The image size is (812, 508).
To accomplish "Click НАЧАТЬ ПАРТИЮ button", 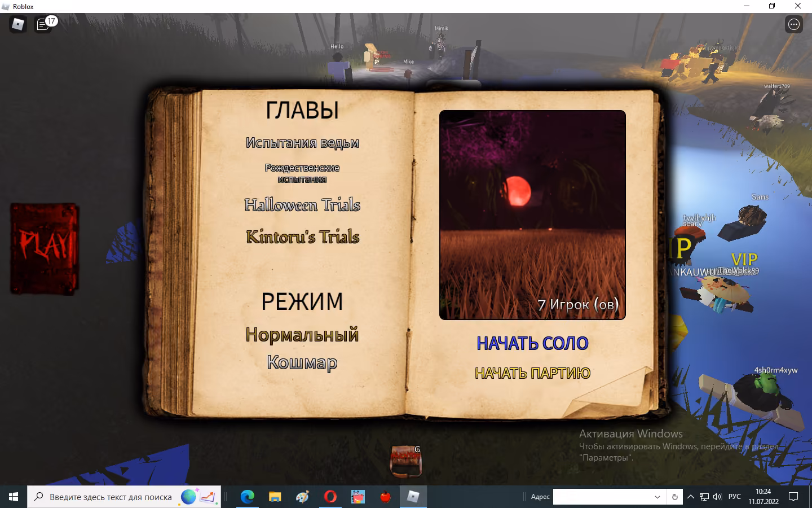I will point(532,373).
